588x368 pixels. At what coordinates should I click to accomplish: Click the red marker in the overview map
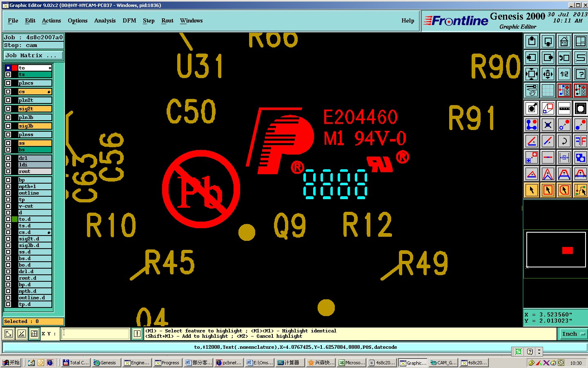[x=568, y=250]
